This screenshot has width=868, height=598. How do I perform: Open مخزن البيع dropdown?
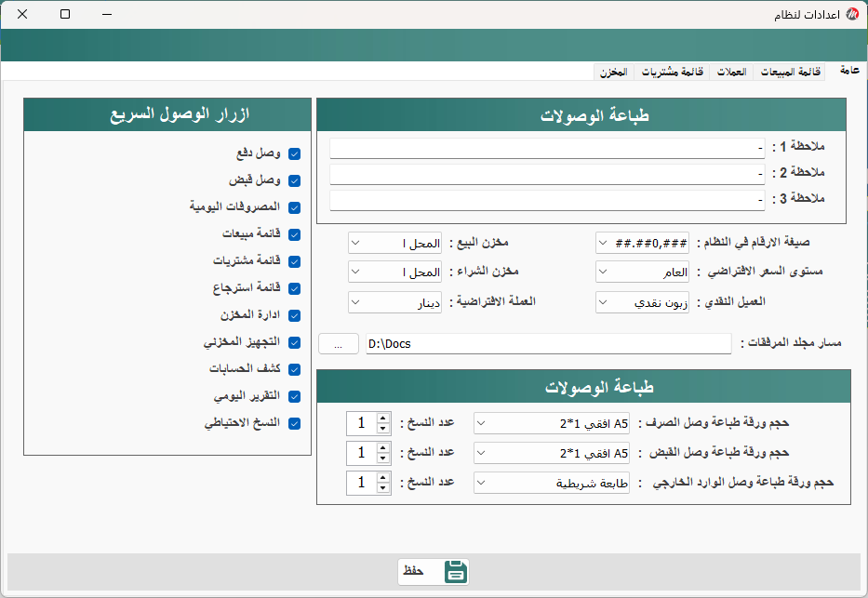click(x=394, y=243)
